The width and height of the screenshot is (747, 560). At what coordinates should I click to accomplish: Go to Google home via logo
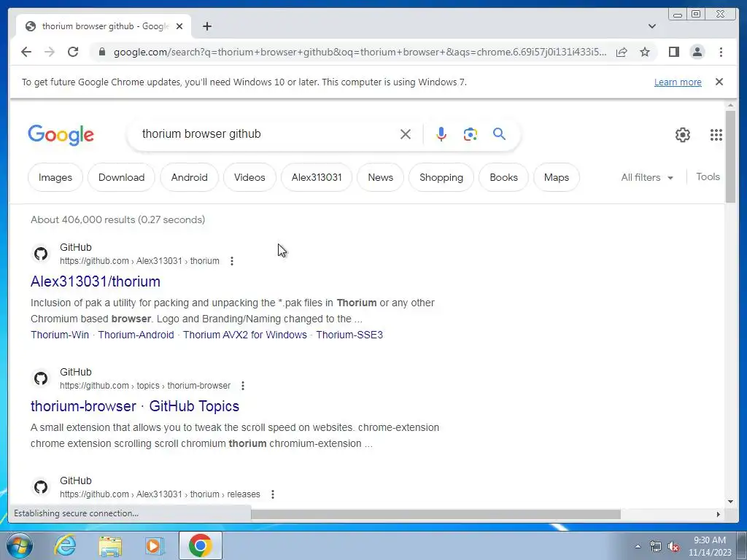pyautogui.click(x=61, y=135)
